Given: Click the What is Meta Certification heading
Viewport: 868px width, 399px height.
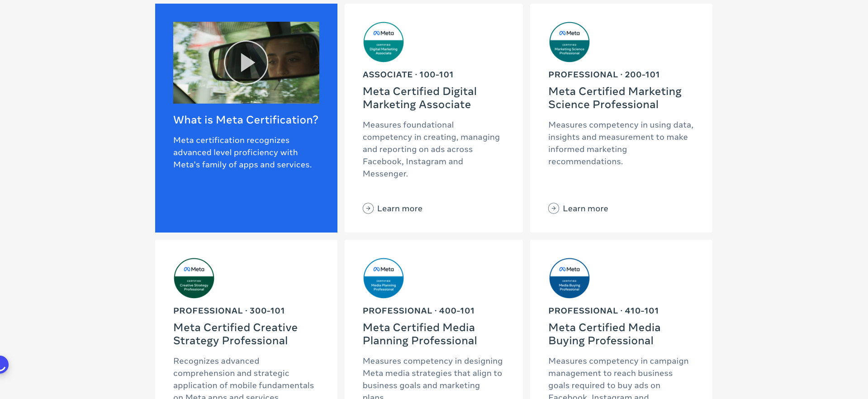Looking at the screenshot, I should (246, 120).
